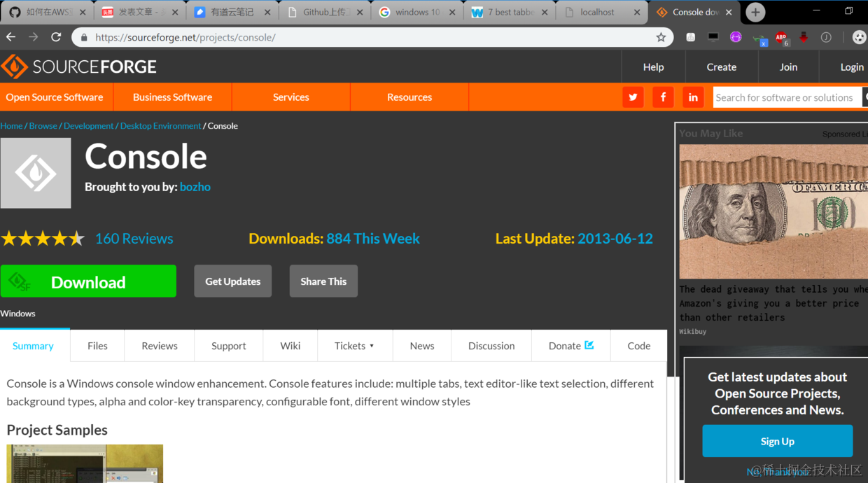Click the 884 This Week downloads link
Viewport: 868px width, 483px height.
pyautogui.click(x=373, y=239)
